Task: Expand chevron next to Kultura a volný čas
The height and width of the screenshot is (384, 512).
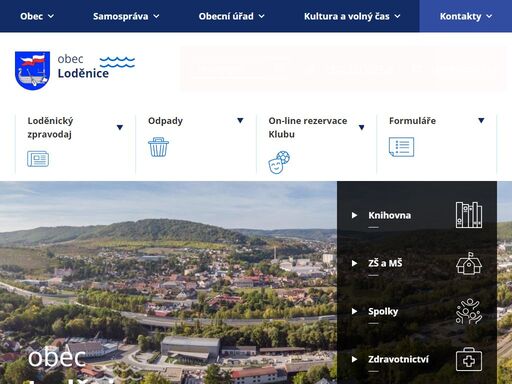Action: 397,16
